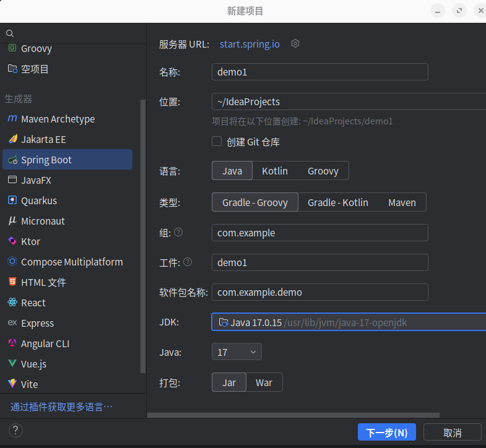This screenshot has width=486, height=448.
Task: Maximize the 新建项目 dialog window
Action: (459, 11)
